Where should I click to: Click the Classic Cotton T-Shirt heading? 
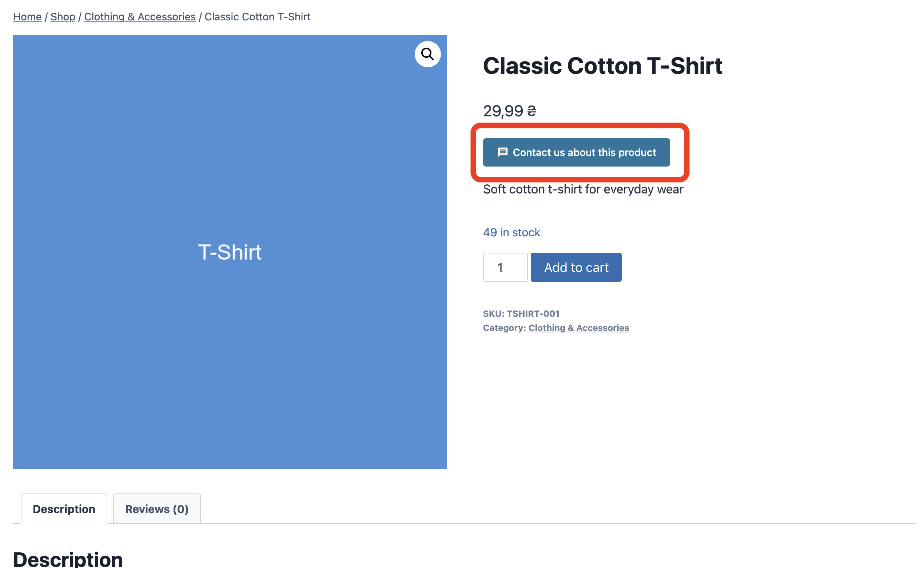coord(602,66)
